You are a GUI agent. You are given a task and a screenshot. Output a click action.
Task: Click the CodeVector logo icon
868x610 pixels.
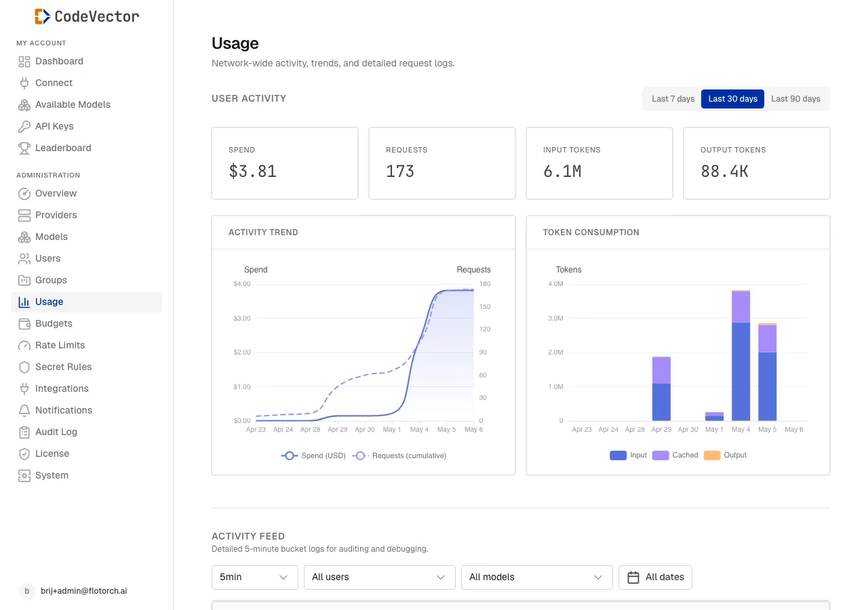[x=43, y=16]
